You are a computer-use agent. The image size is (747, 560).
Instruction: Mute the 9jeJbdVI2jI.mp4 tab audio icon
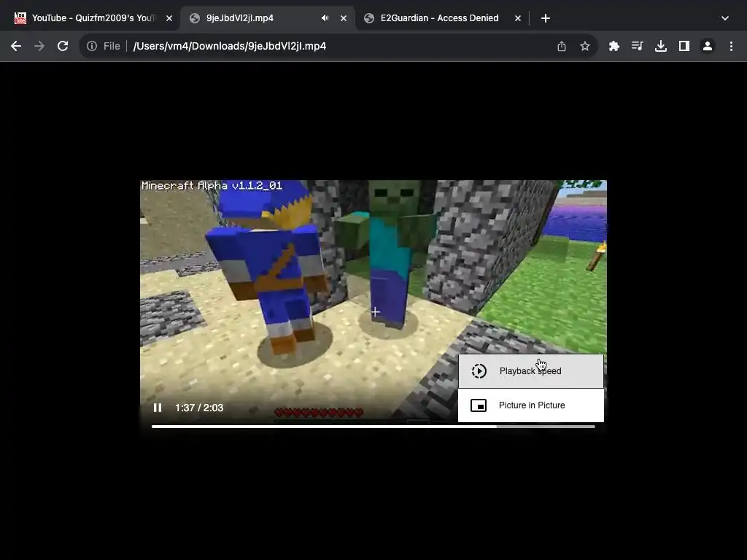(x=325, y=18)
